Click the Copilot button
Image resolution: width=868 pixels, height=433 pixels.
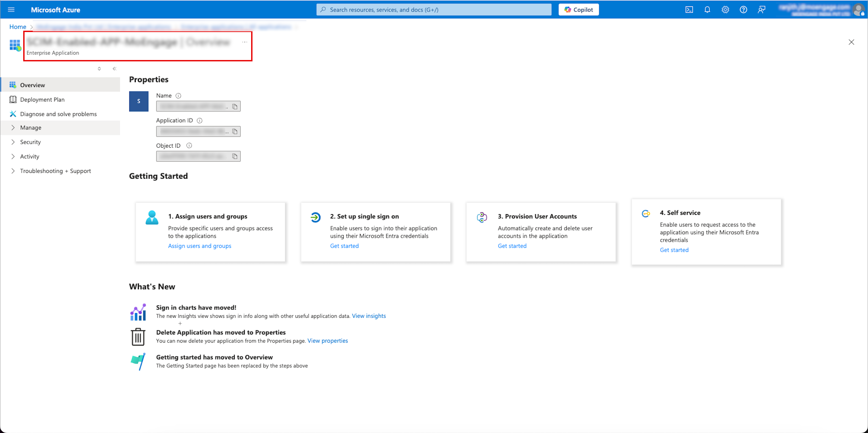pos(578,10)
